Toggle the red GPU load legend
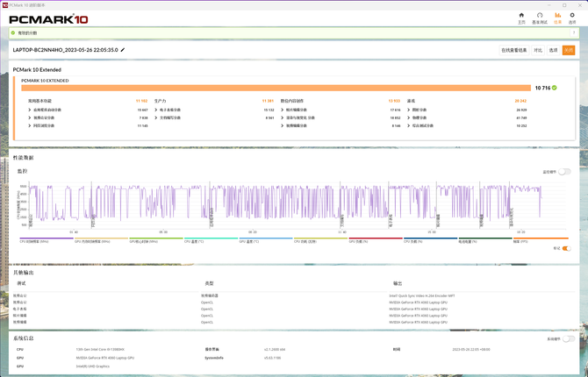 pos(376,240)
